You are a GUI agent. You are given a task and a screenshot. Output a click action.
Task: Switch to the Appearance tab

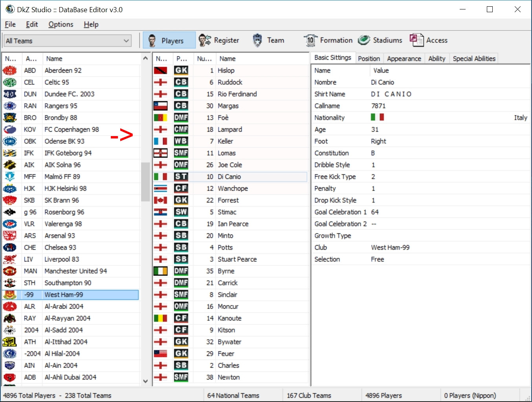point(404,59)
